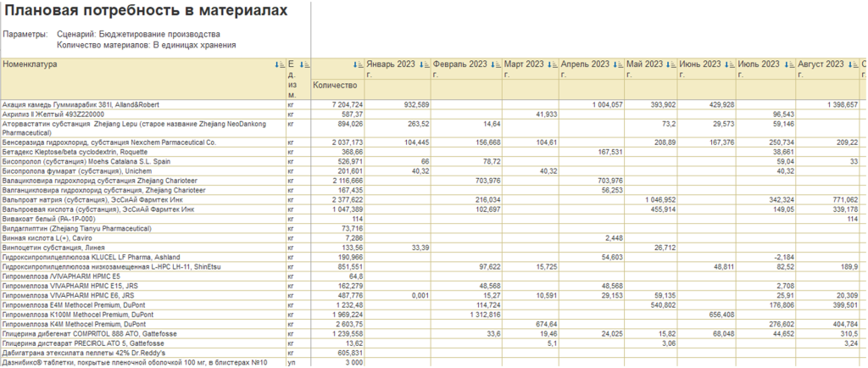Select the Вальпроевая кислота (субстанция) row
The image size is (868, 368).
(x=433, y=209)
